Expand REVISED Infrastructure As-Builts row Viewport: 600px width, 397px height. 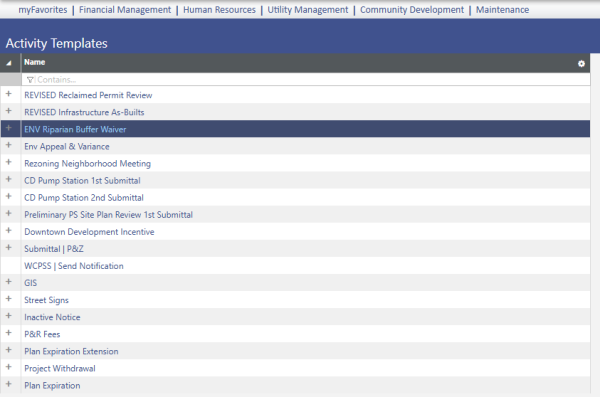tap(9, 111)
